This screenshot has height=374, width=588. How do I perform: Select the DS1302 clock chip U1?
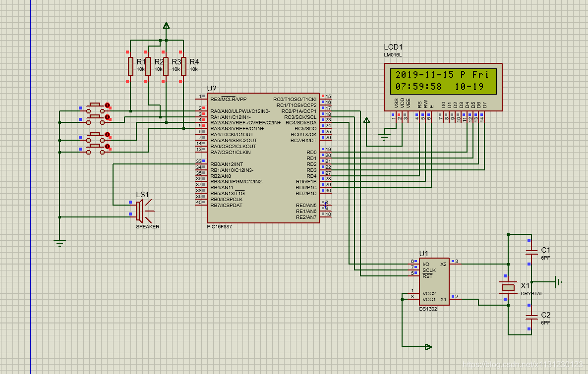pyautogui.click(x=434, y=281)
